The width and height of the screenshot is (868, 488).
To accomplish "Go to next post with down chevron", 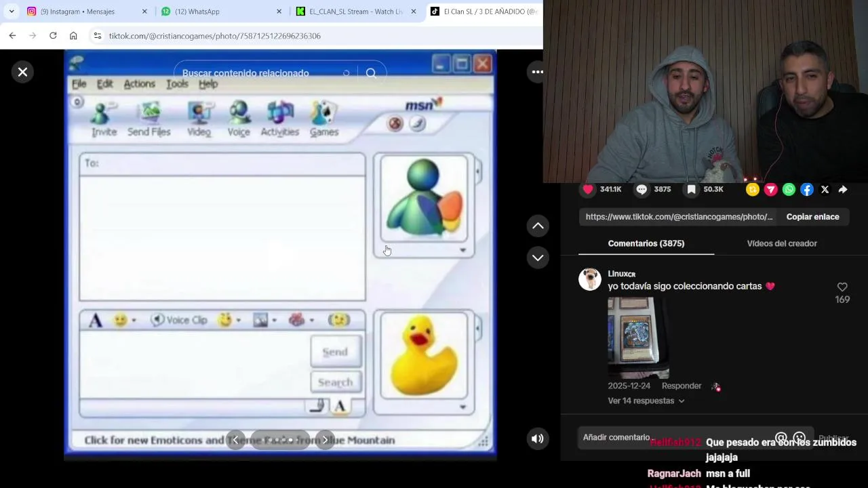I will 538,258.
